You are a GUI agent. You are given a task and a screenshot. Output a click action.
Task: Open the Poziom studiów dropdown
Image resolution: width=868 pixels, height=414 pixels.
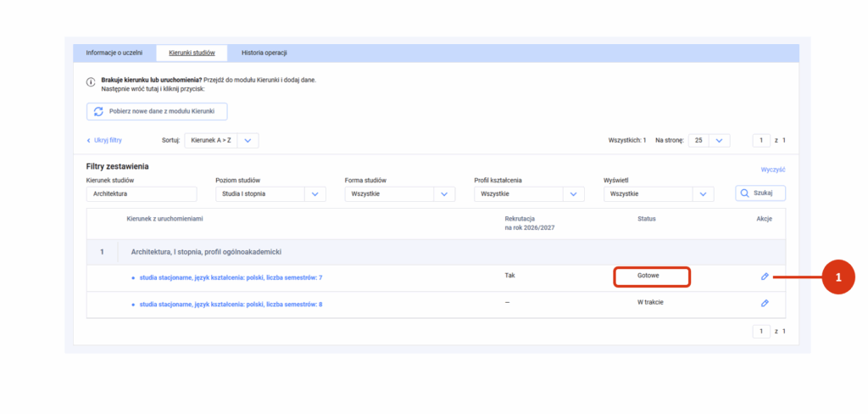pos(270,194)
